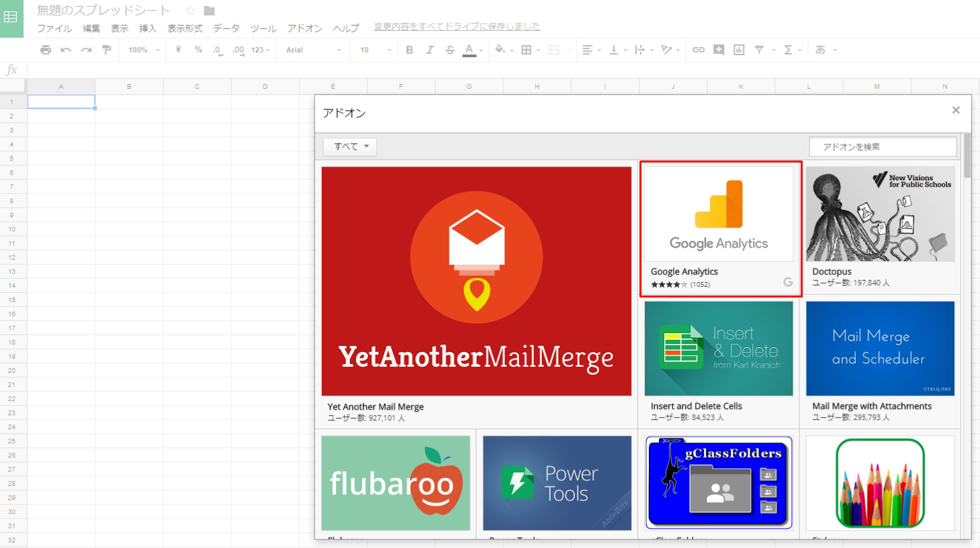Screen dimensions: 980x548
Task: Star the untitled spreadsheet
Action: (x=190, y=11)
